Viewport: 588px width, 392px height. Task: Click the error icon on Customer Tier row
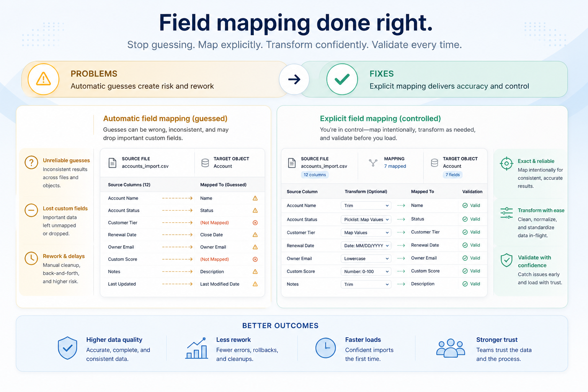[x=255, y=223]
